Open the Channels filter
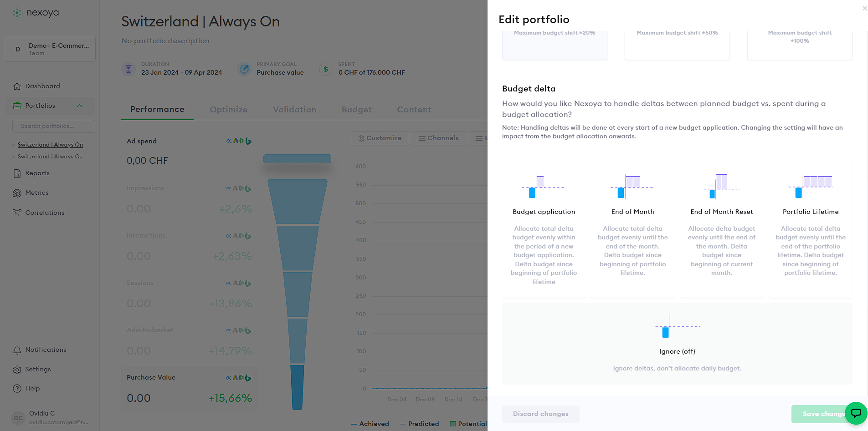 [438, 138]
